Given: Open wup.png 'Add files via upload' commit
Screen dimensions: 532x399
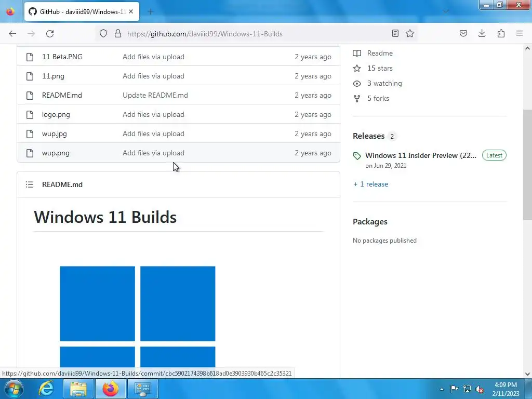Looking at the screenshot, I should click(x=153, y=153).
